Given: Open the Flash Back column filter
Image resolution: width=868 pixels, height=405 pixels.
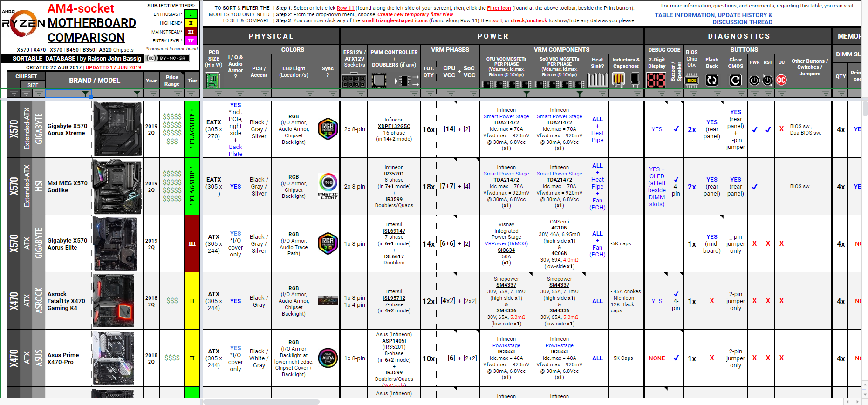Looking at the screenshot, I should pos(717,94).
